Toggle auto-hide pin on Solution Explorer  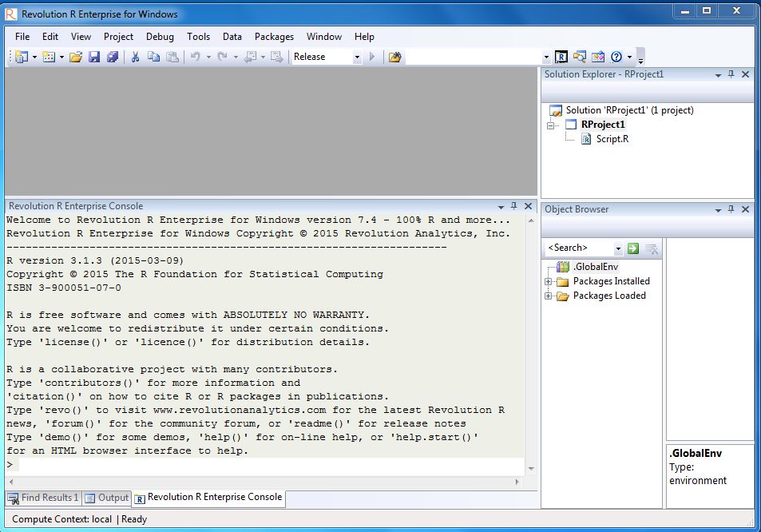point(731,74)
